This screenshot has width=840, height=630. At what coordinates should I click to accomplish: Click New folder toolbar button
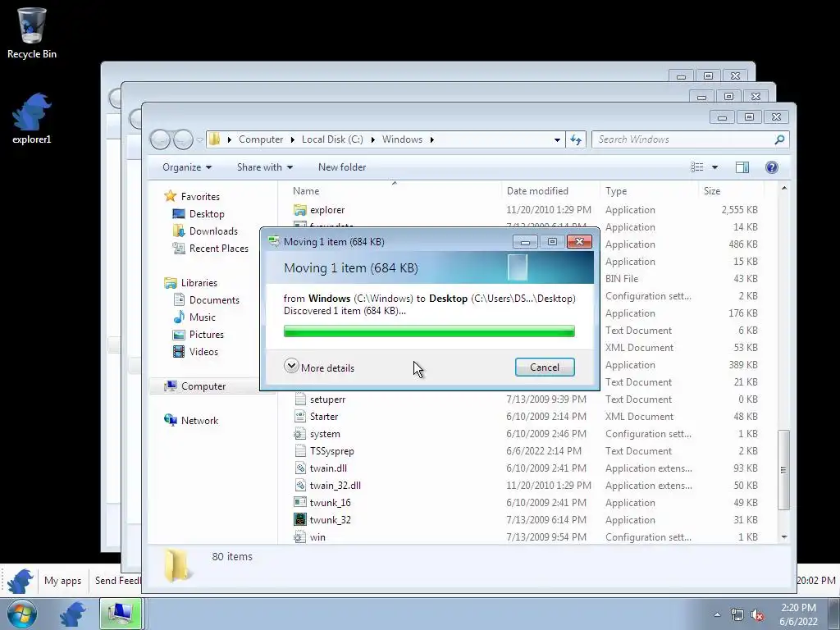[x=342, y=167]
